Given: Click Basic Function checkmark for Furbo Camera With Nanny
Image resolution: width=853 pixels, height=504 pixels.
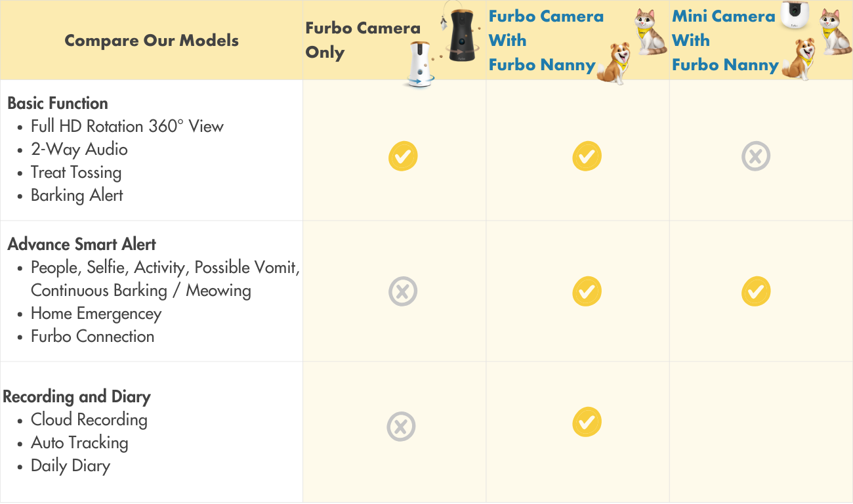Looking at the screenshot, I should pos(587,157).
